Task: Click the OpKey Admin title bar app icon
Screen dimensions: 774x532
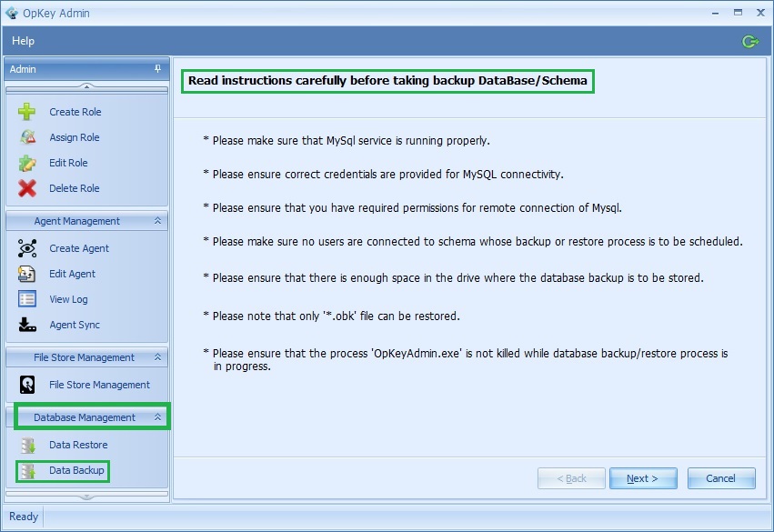Action: 11,13
